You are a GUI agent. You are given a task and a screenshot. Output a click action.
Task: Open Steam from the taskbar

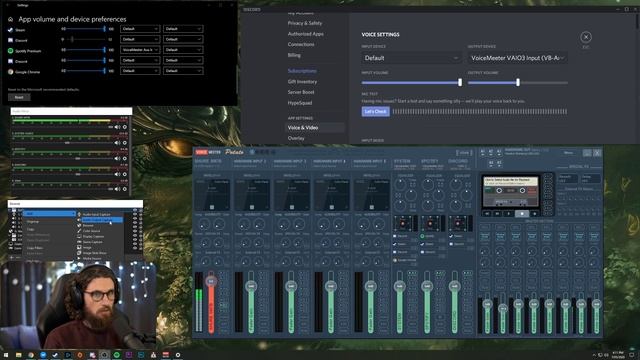[x=56, y=356]
